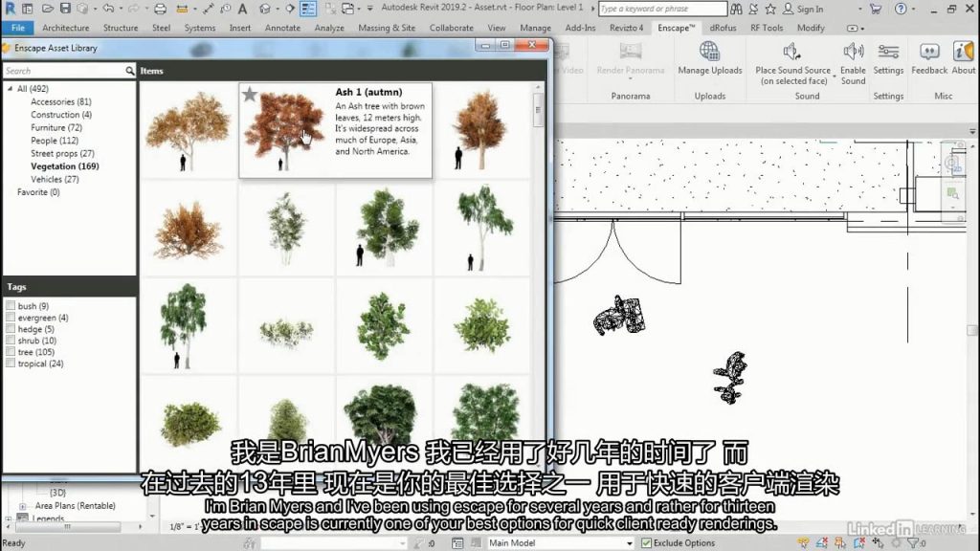Click the project browser horizontal scrollbar

tap(68, 527)
